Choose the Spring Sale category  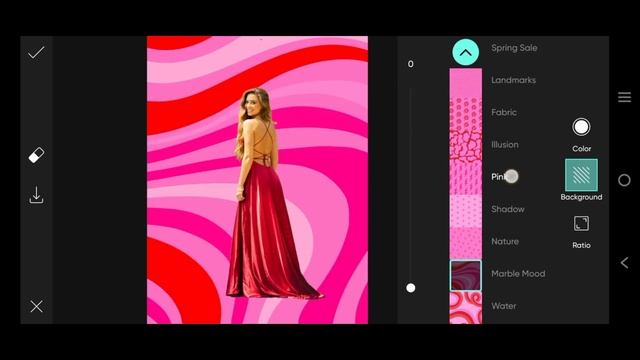point(514,48)
